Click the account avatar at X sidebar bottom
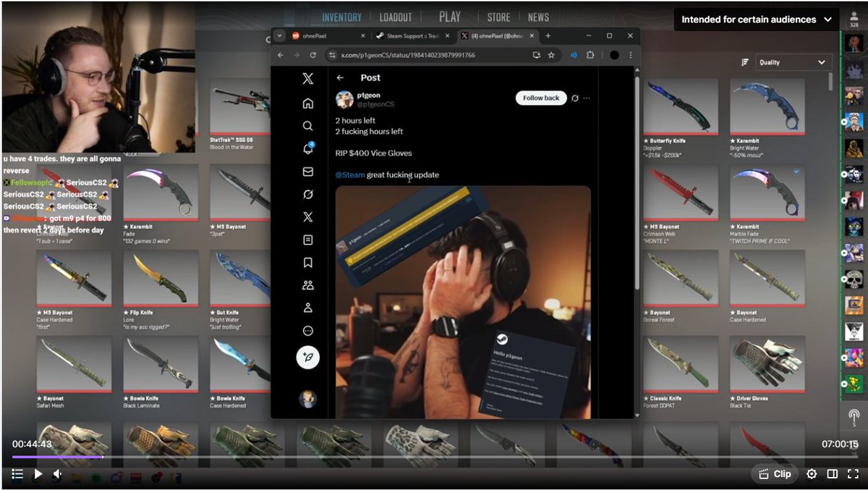Image resolution: width=868 pixels, height=490 pixels. tap(307, 399)
